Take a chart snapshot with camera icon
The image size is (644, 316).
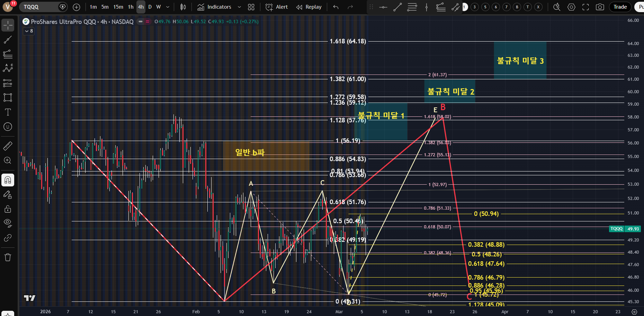[600, 7]
